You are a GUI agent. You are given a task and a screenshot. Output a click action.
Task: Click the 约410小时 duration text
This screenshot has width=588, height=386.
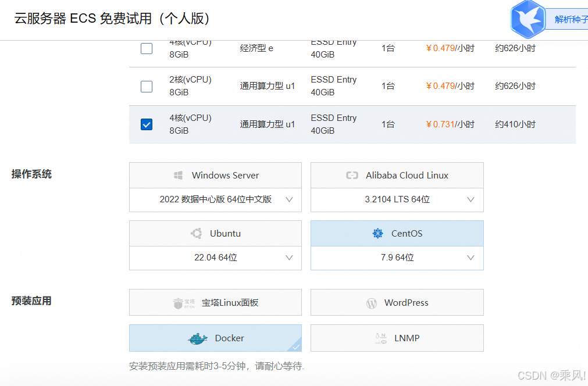point(515,124)
